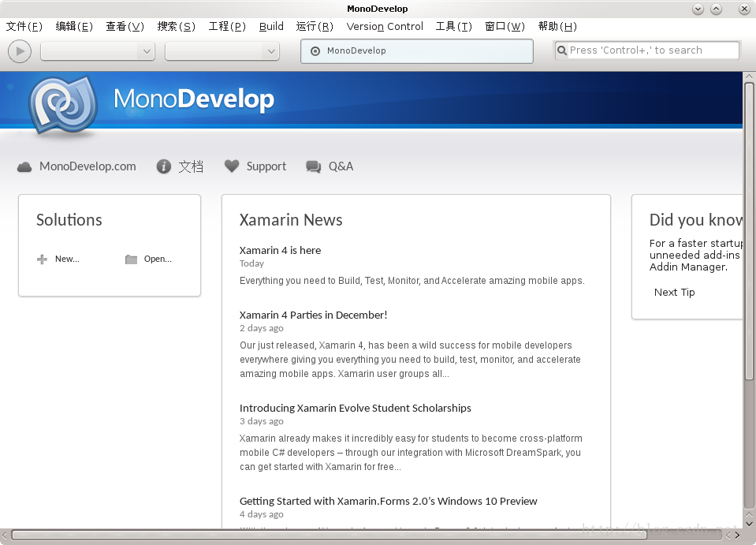
Task: Click the cloud icon next to MonoDevelop.com
Action: click(x=24, y=167)
